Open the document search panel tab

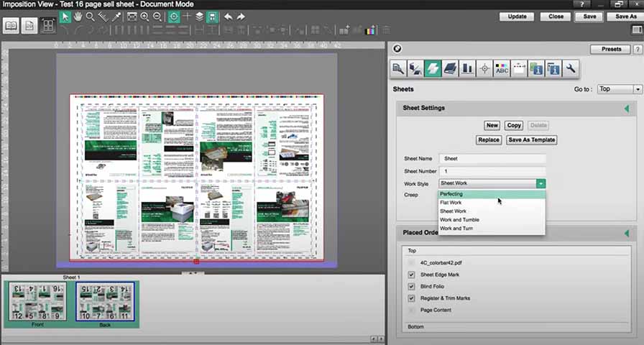pos(398,68)
